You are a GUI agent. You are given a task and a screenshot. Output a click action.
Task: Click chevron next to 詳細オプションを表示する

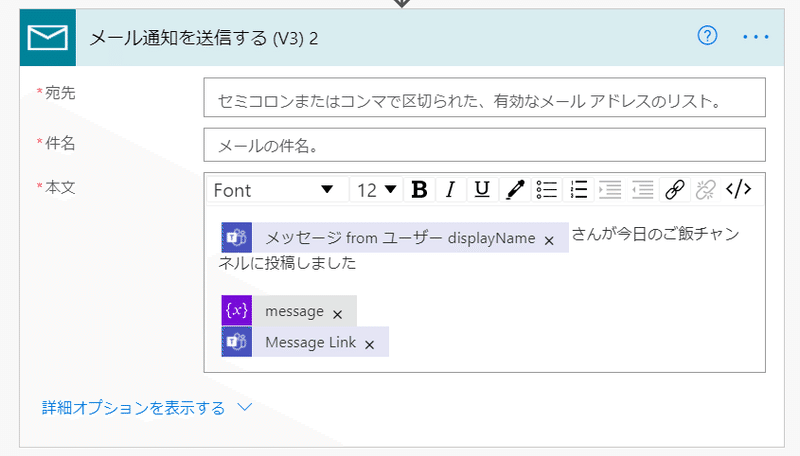coord(245,407)
